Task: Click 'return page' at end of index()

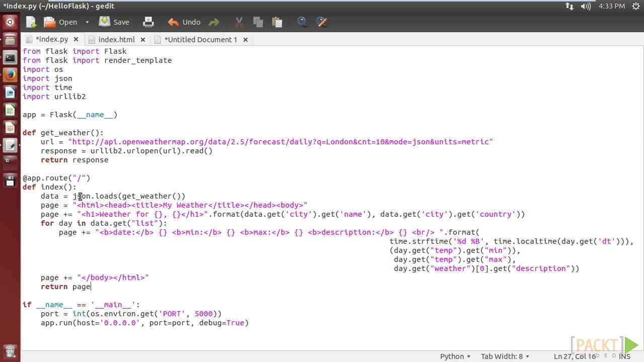Action: 65,287
